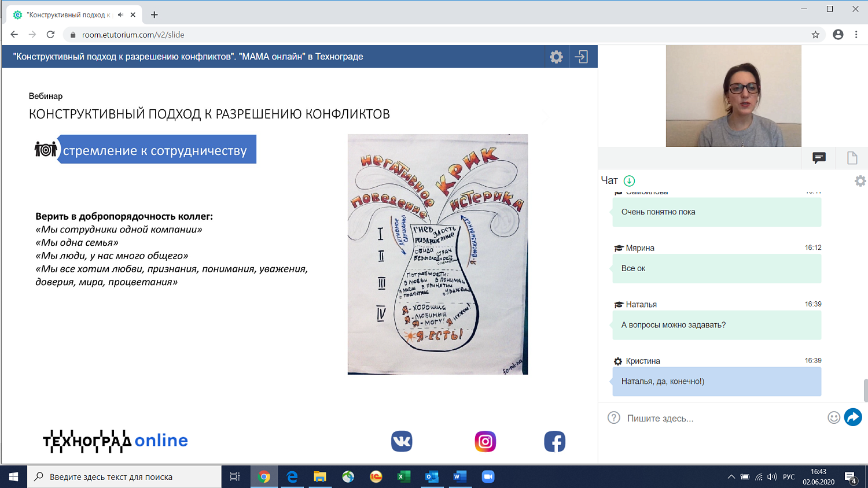The width and height of the screenshot is (868, 488).
Task: Open the documents page icon beside chat
Action: pos(852,158)
